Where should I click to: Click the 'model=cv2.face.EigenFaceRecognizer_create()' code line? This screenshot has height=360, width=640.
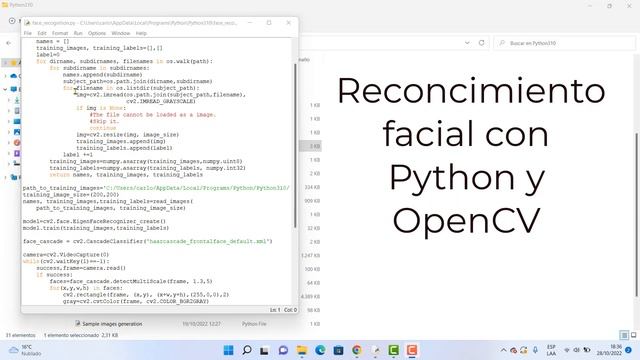tap(94, 221)
